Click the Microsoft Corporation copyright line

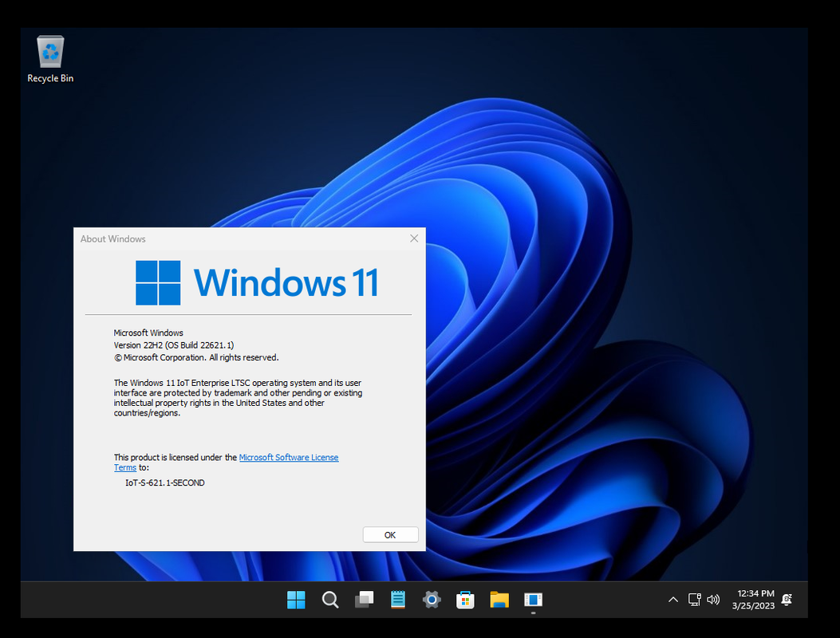[196, 358]
